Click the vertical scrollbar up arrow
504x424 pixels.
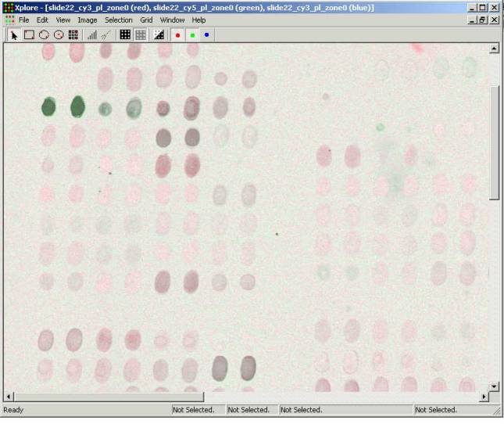[x=494, y=49]
